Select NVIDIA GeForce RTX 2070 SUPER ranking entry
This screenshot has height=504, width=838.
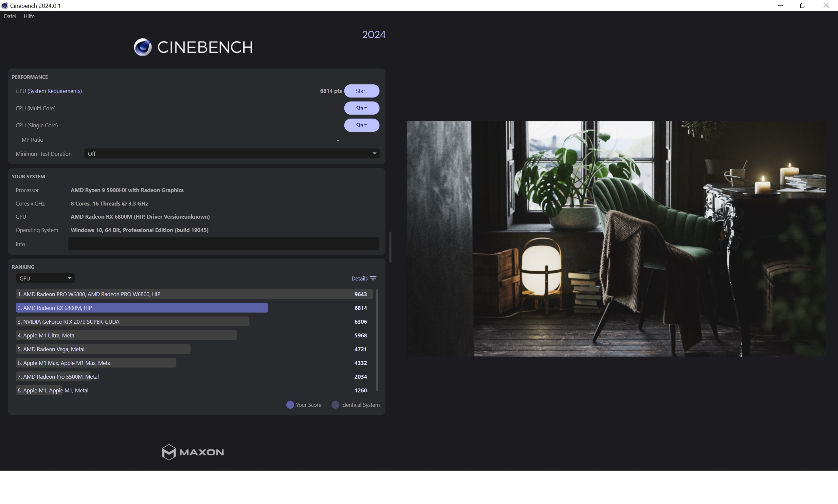point(133,322)
